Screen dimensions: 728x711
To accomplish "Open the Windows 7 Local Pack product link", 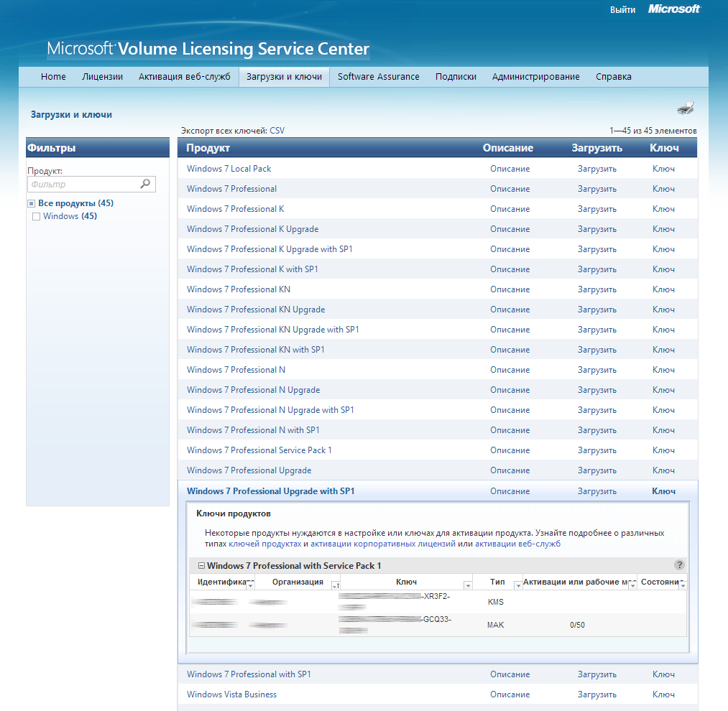I will coord(229,169).
